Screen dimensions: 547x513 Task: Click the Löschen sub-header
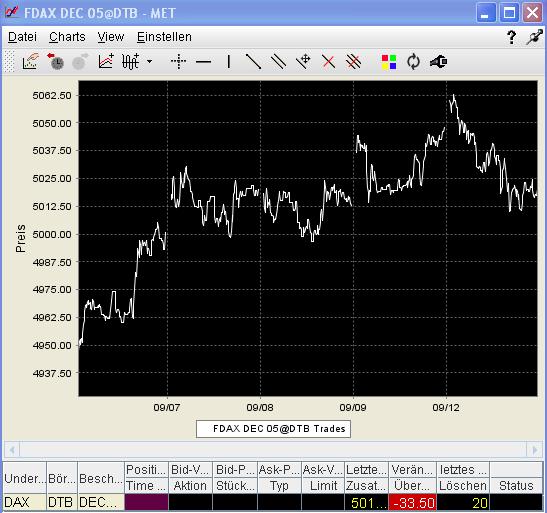[463, 485]
